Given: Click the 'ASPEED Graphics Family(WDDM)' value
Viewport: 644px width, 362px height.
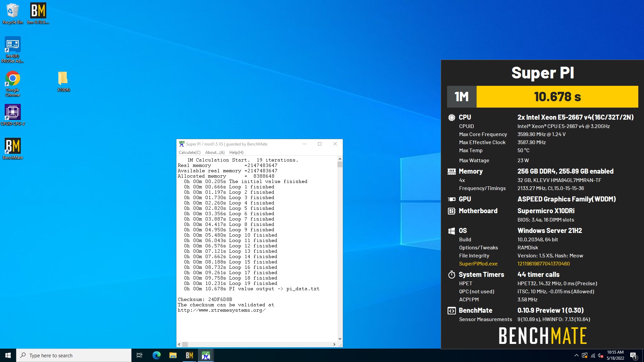Looking at the screenshot, I should point(567,199).
